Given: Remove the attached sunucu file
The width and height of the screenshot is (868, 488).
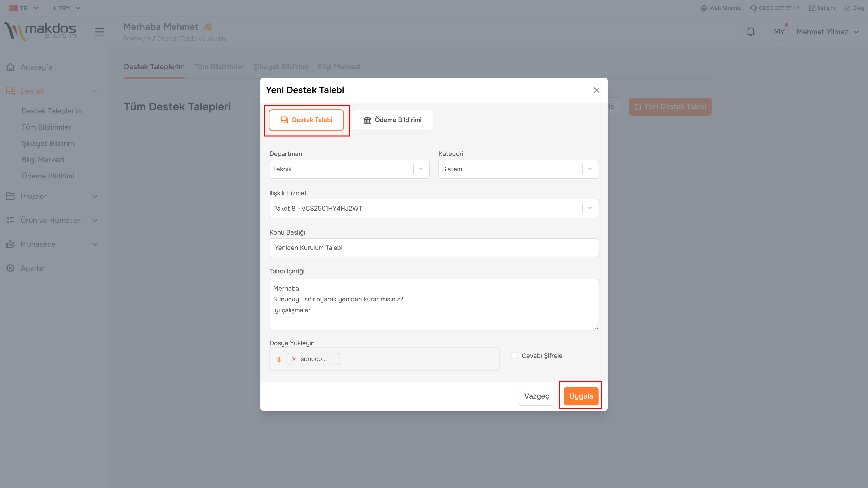Looking at the screenshot, I should click(294, 359).
